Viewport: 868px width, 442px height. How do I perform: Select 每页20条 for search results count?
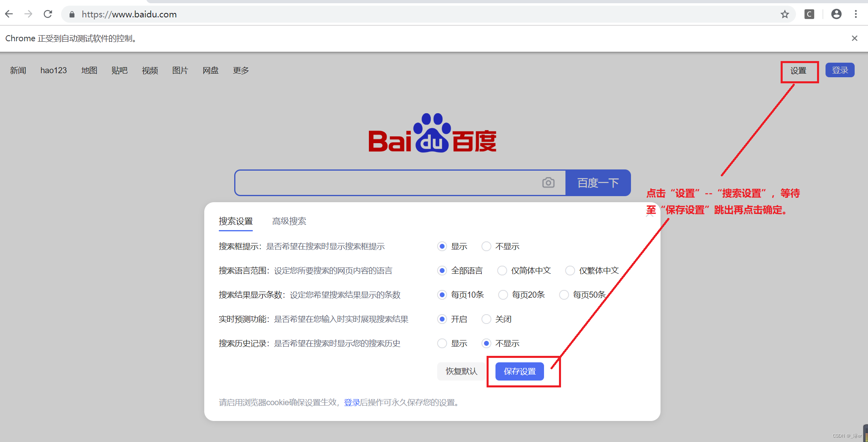click(x=503, y=295)
